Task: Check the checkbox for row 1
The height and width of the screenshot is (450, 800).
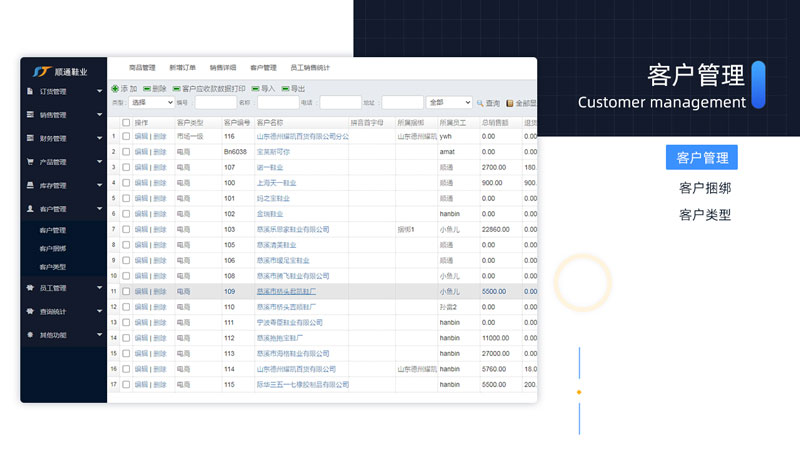Action: pyautogui.click(x=126, y=136)
